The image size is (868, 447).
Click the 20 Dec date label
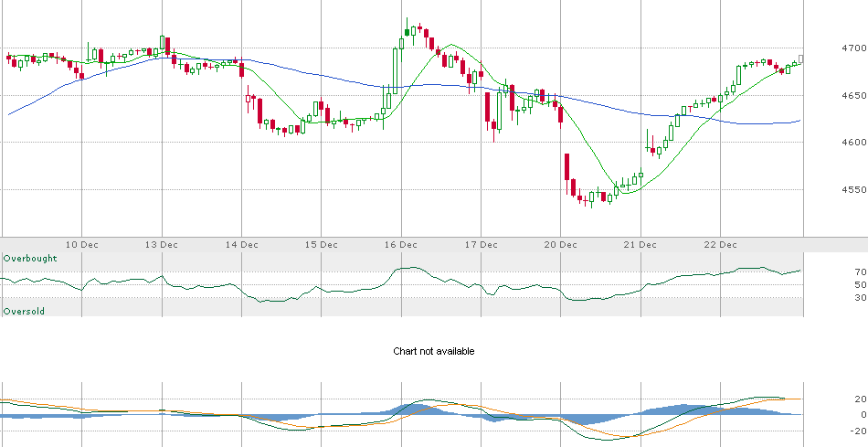561,244
